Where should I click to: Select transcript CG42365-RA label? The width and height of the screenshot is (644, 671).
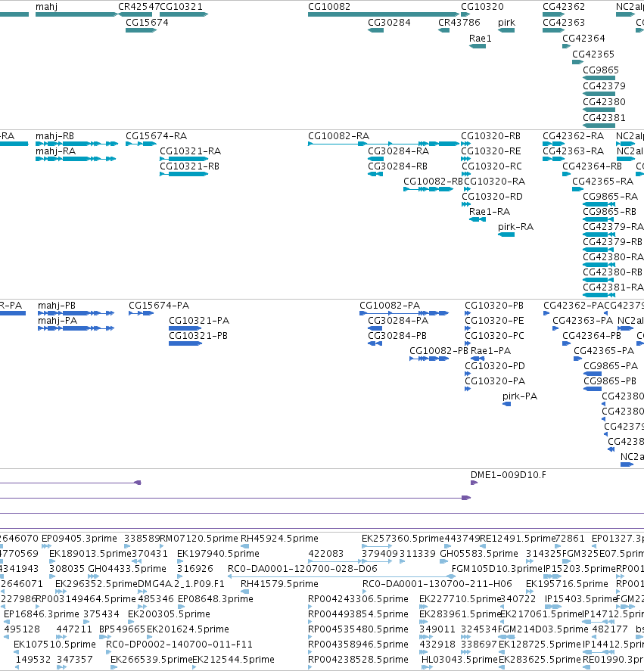click(x=602, y=181)
